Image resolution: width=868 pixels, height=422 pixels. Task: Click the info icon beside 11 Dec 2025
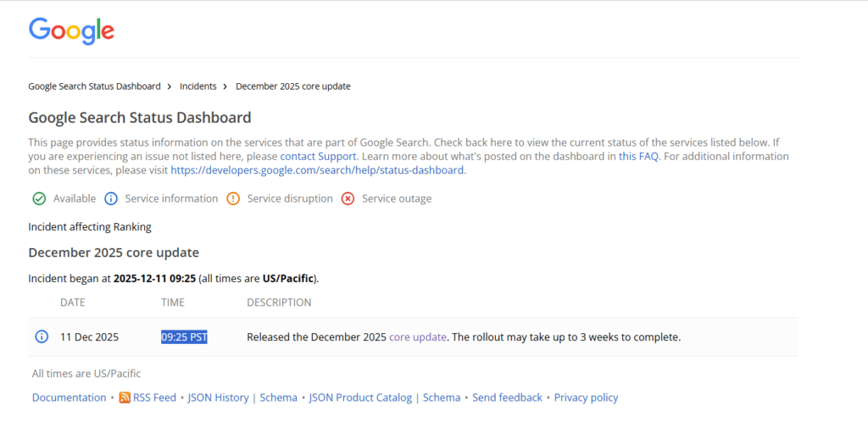tap(42, 336)
